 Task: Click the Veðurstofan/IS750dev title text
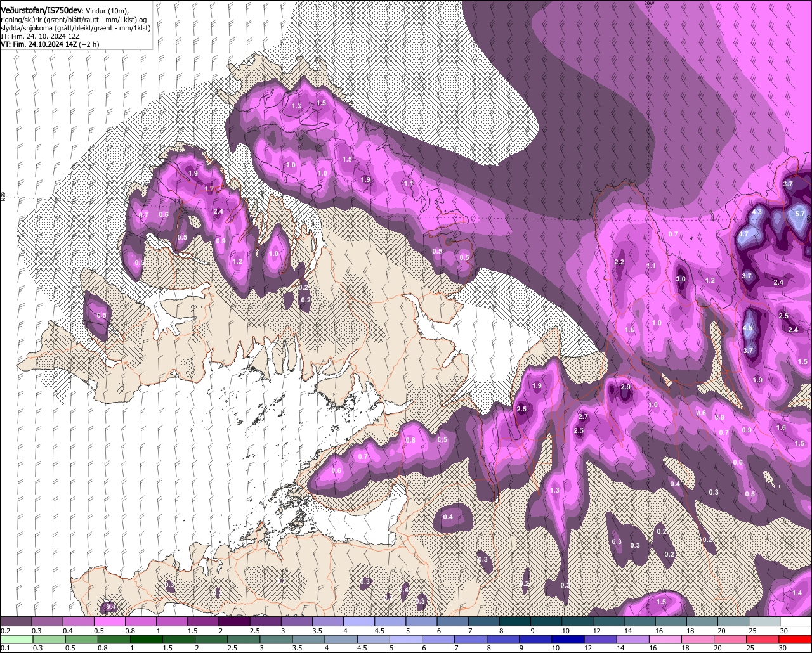coord(41,10)
